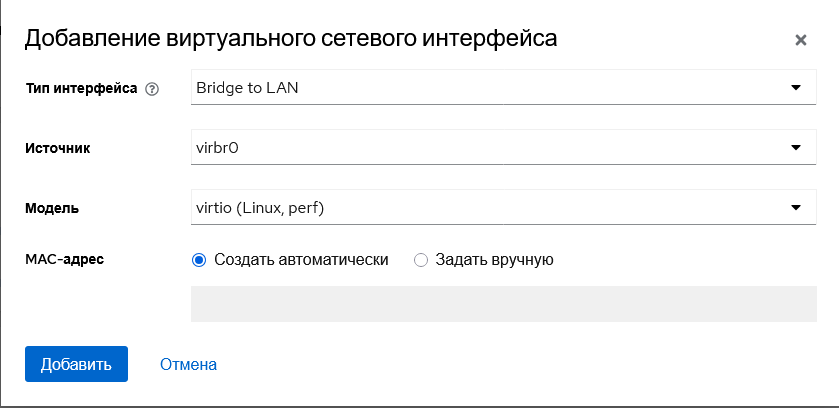Expand the Тип интерфейса dropdown arrow
Viewport: 839px width, 408px height.
796,88
